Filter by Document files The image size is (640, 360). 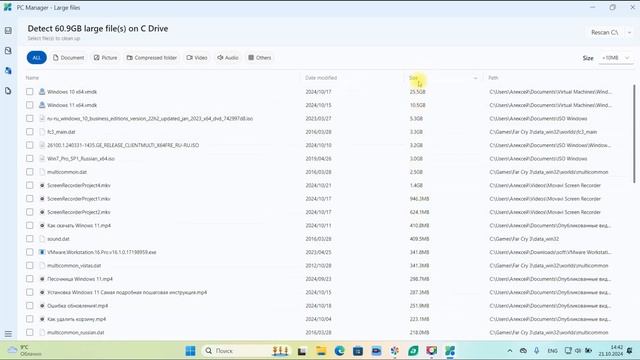[x=68, y=58]
